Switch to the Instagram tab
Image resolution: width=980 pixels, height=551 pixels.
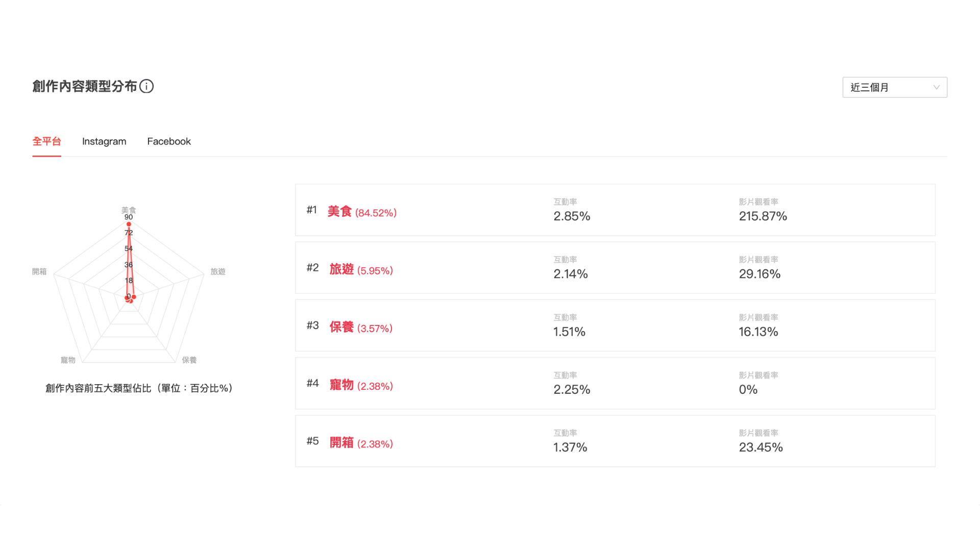coord(104,141)
